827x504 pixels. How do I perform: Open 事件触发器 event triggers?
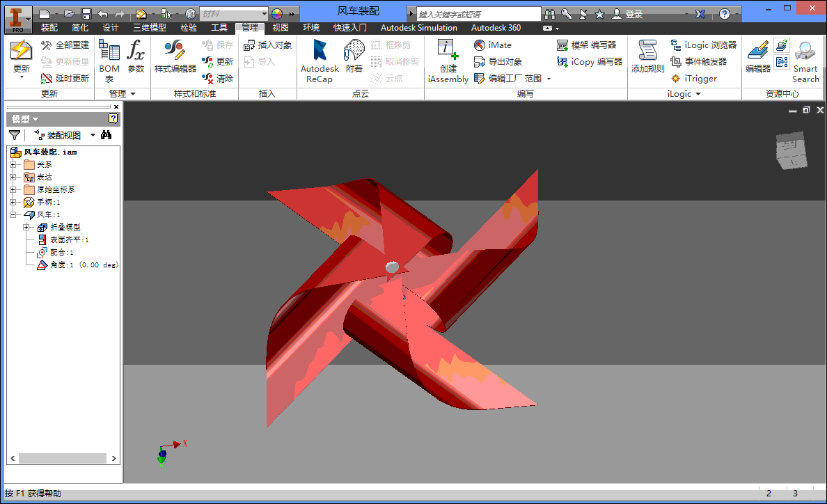(698, 62)
